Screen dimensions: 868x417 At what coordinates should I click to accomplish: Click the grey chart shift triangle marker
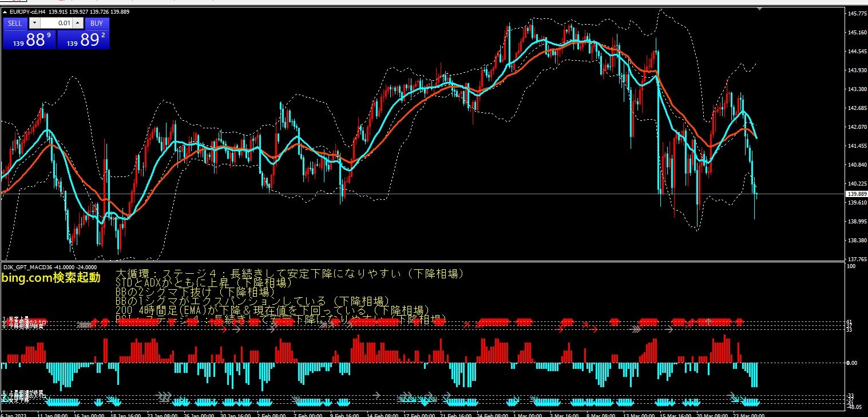coord(759,9)
